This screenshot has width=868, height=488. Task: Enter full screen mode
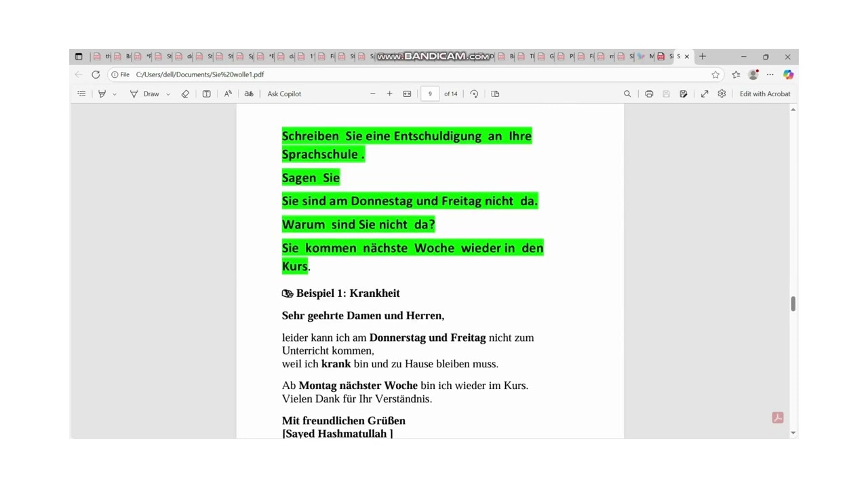point(705,94)
